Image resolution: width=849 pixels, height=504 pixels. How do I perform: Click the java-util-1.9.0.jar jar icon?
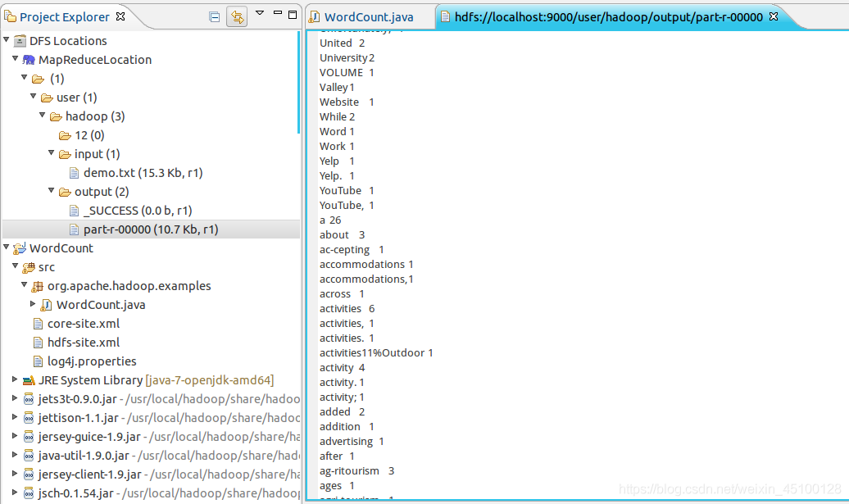pos(29,456)
